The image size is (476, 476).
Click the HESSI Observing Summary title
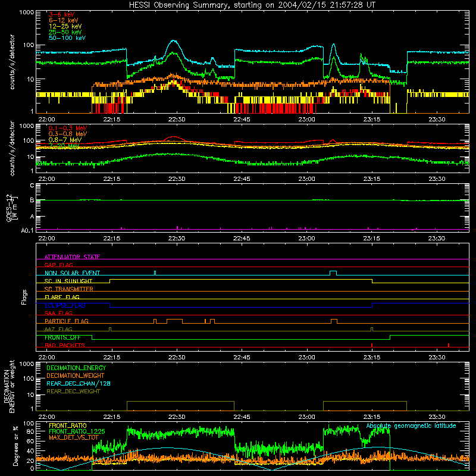pos(252,5)
